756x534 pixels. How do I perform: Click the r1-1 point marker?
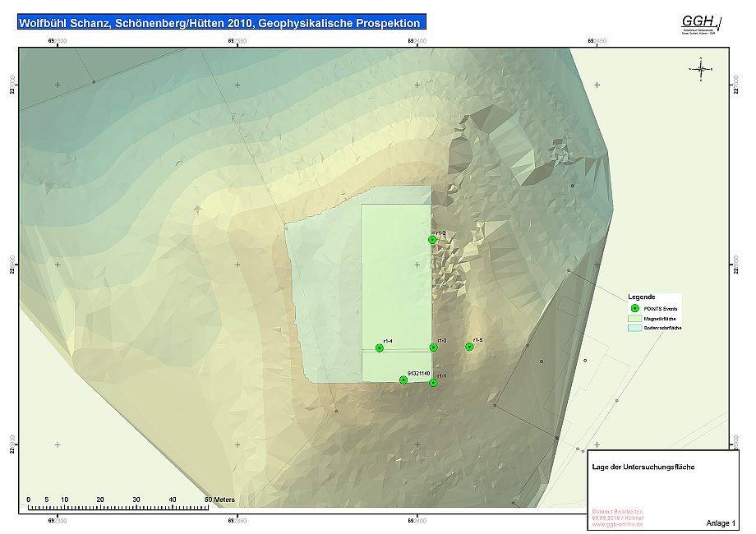click(x=433, y=382)
